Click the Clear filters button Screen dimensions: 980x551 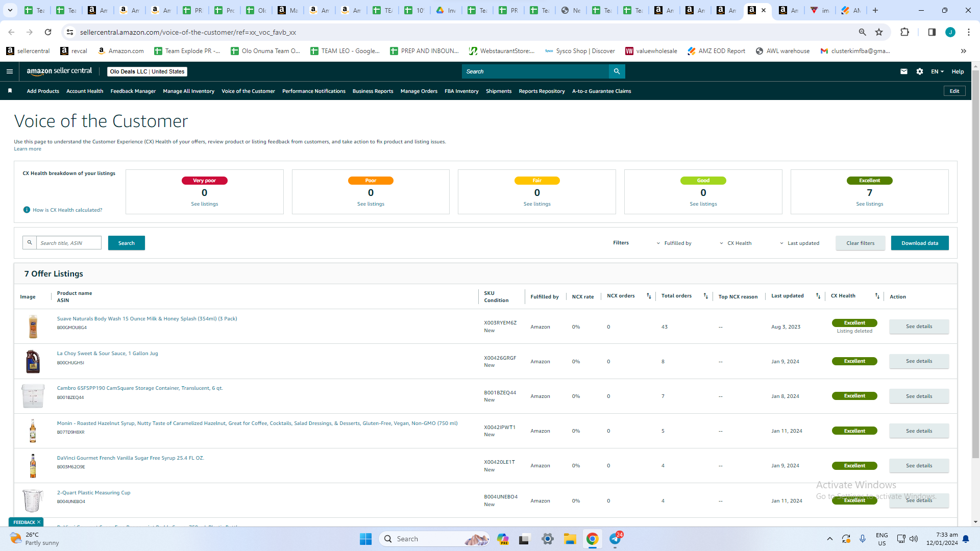pos(860,243)
